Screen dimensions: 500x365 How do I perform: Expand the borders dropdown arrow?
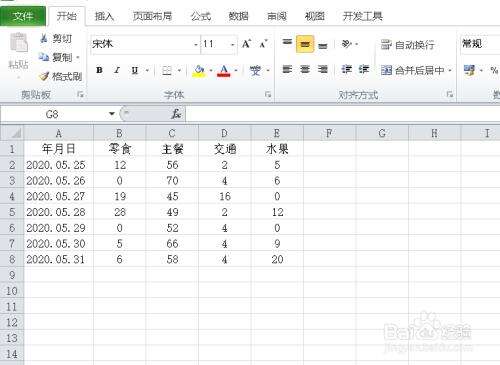pyautogui.click(x=179, y=70)
